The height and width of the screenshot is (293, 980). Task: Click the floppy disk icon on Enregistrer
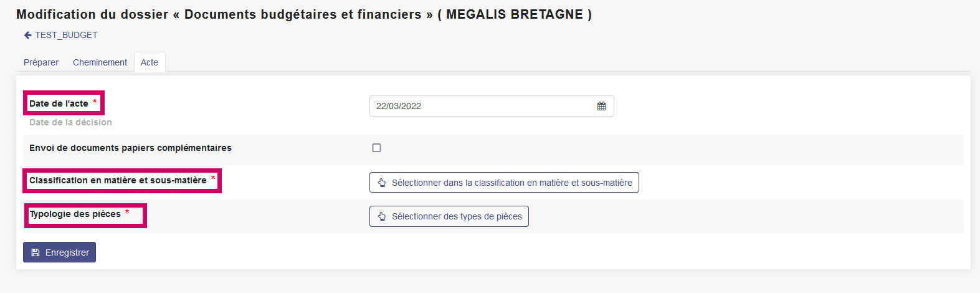(x=36, y=252)
